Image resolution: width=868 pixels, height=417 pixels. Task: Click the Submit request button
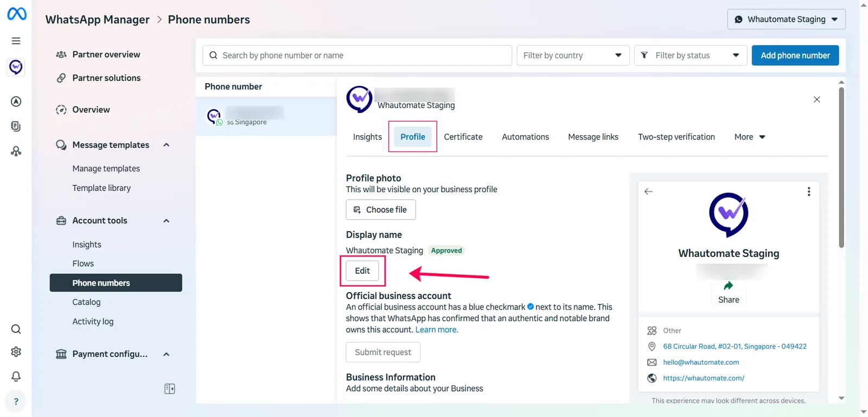pyautogui.click(x=383, y=352)
